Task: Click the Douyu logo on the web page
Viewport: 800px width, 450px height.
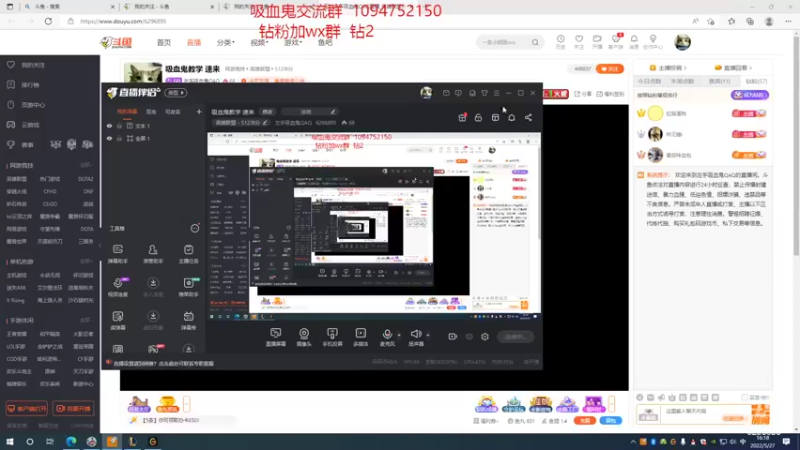Action: [116, 42]
